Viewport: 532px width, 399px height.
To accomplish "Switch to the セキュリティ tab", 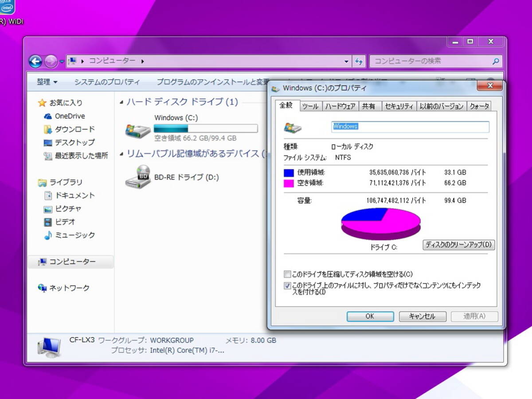I will [x=399, y=106].
